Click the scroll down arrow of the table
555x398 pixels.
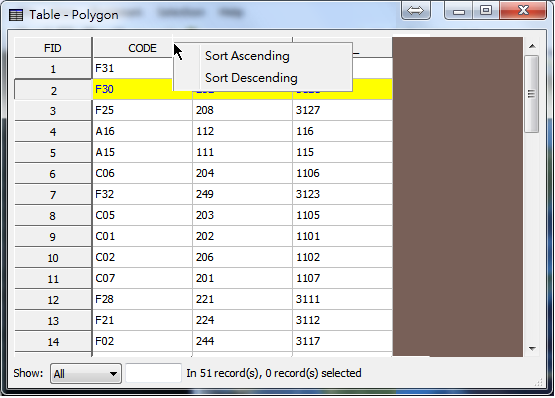point(532,349)
